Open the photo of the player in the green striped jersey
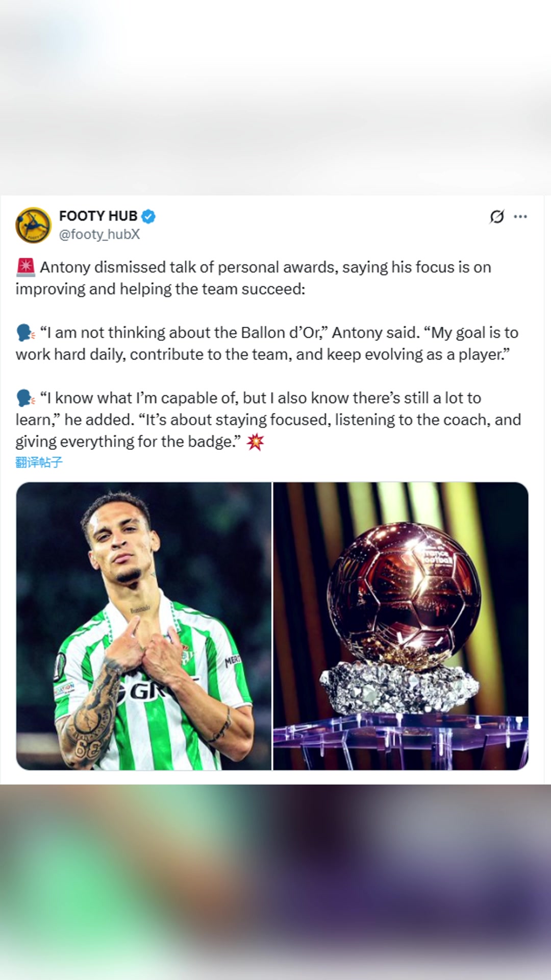Viewport: 551px width, 980px height. (x=144, y=626)
